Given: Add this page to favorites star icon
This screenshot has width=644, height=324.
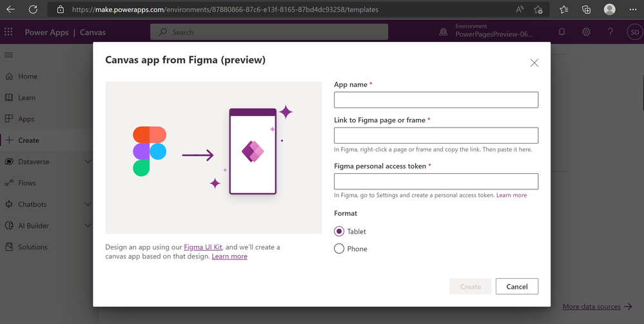Looking at the screenshot, I should tap(538, 9).
